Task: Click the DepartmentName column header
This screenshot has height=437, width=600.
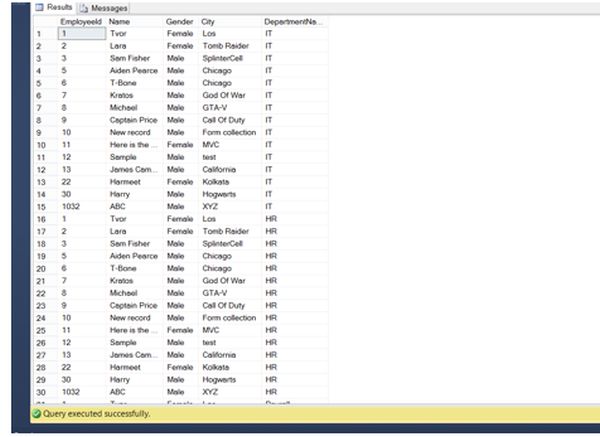Action: (x=293, y=22)
